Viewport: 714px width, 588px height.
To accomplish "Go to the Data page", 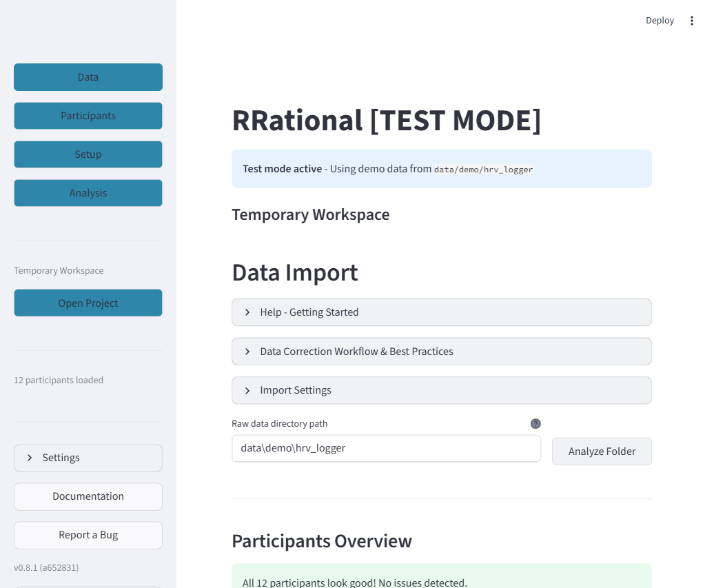I will coord(88,77).
